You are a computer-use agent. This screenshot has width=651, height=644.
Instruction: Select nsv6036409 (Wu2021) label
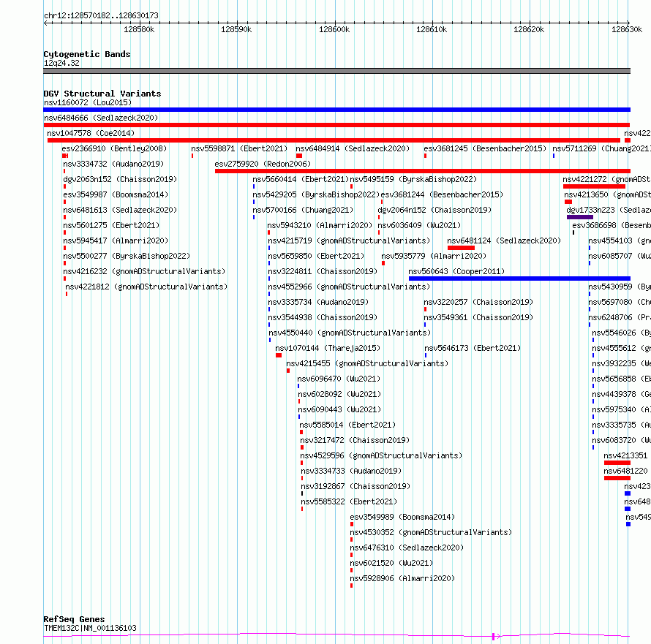click(419, 225)
